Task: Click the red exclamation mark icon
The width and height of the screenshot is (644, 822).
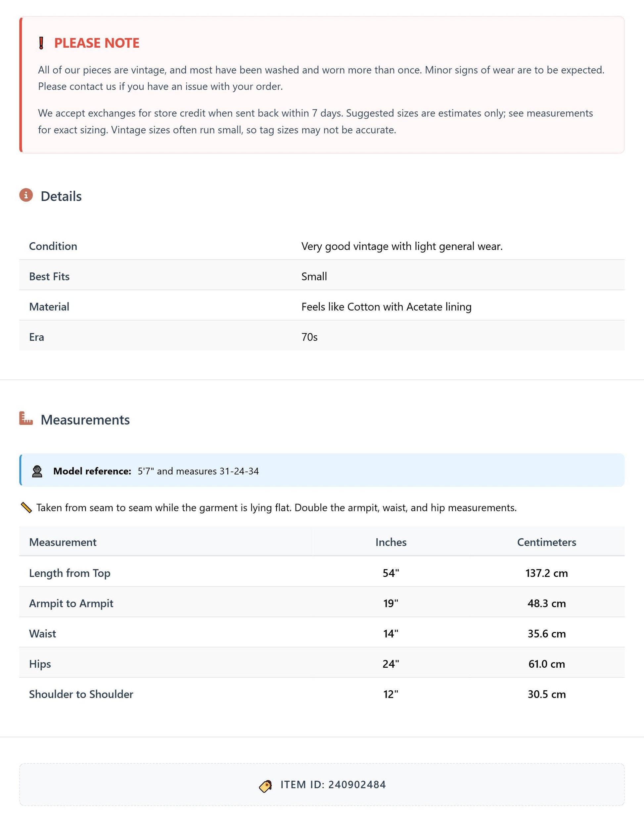Action: pos(41,43)
